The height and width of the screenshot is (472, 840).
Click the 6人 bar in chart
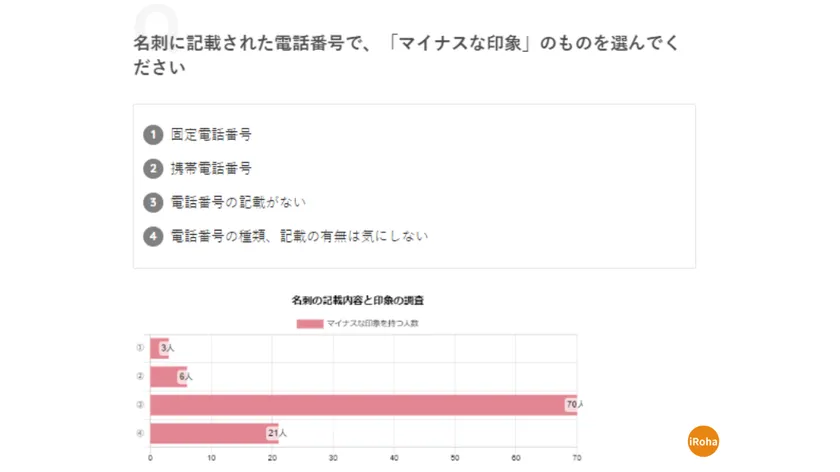(166, 376)
